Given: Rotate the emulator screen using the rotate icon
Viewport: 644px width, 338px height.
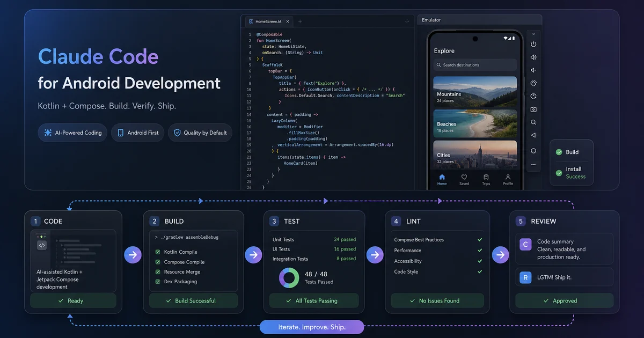Looking at the screenshot, I should (x=533, y=83).
